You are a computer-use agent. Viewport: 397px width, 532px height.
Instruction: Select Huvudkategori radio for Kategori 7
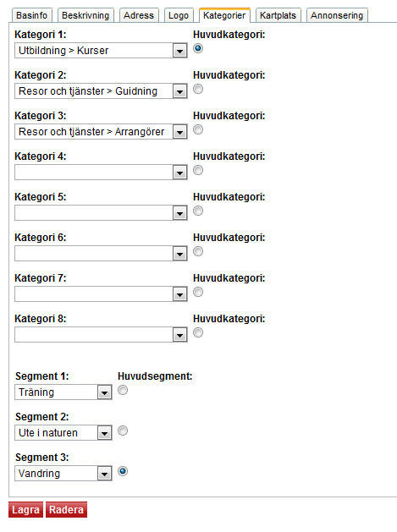coord(198,292)
